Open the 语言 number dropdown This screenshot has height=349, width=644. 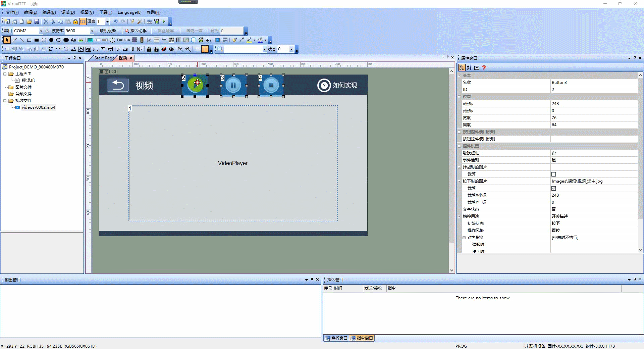(107, 21)
